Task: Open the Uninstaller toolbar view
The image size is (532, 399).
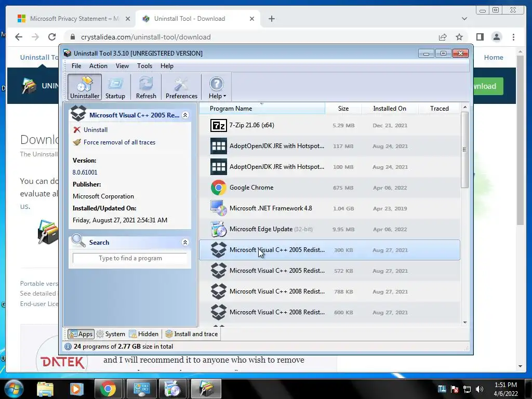Action: 85,87
